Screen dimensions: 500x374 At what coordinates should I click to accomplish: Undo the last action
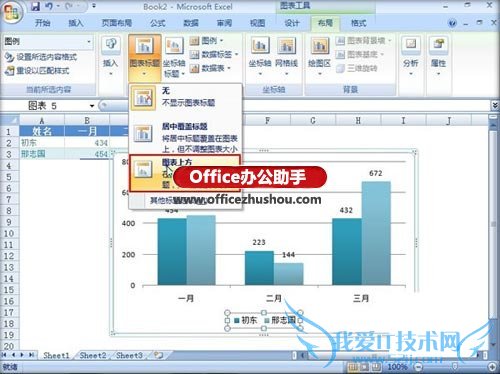[x=49, y=6]
